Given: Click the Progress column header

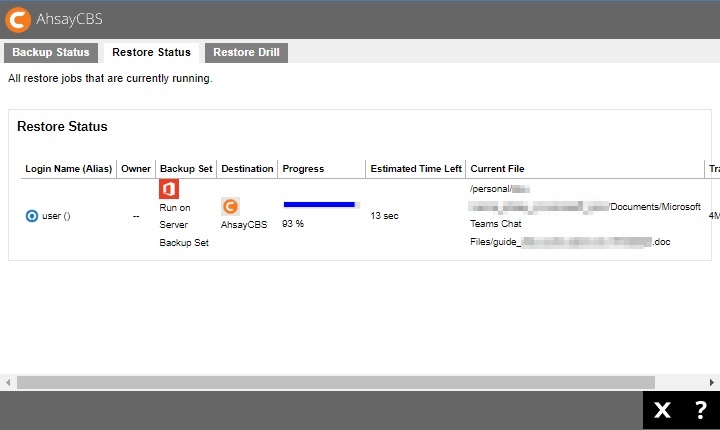Looking at the screenshot, I should click(303, 169).
